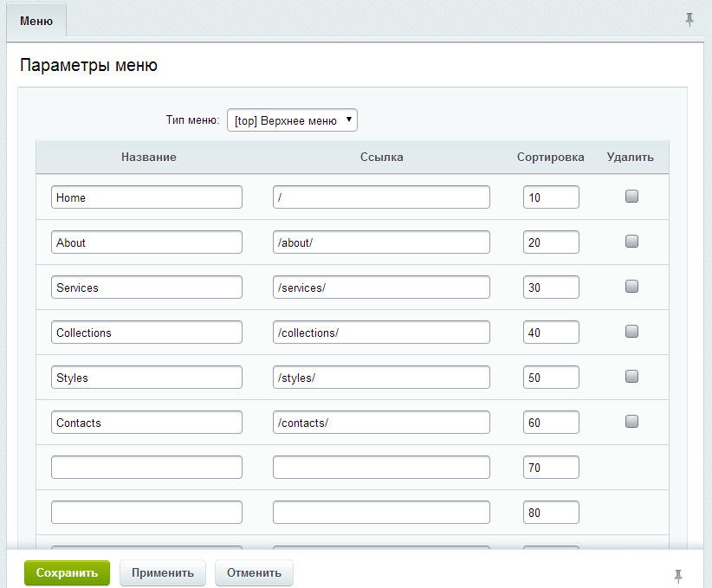Click the /about/ link field

click(381, 242)
